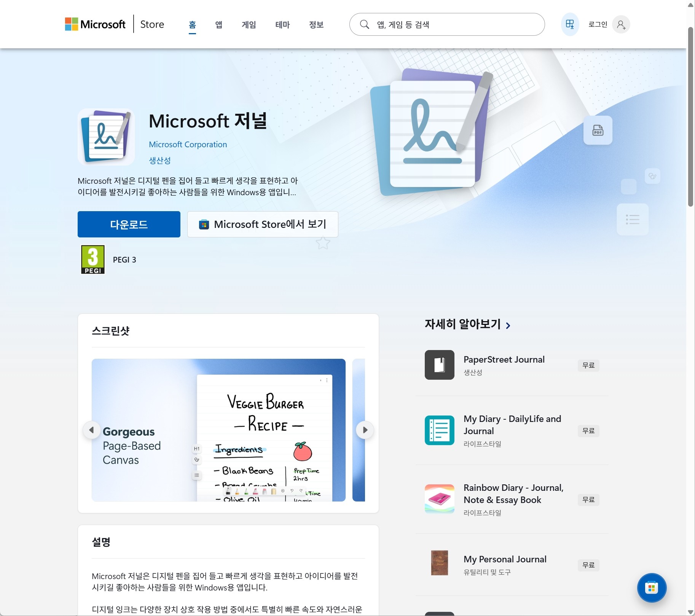695x616 pixels.
Task: Click the PDF icon tile in hero
Action: coord(598,130)
